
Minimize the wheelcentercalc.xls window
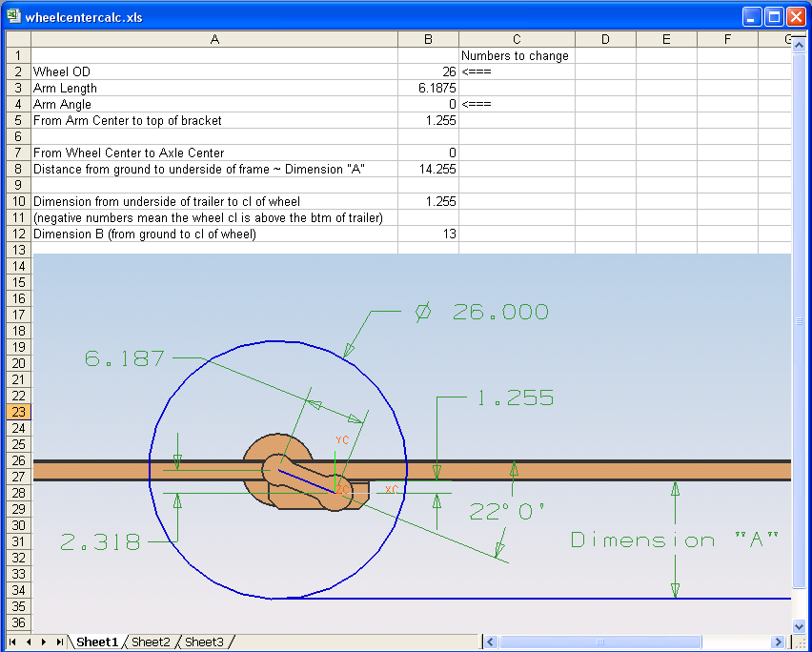(751, 16)
